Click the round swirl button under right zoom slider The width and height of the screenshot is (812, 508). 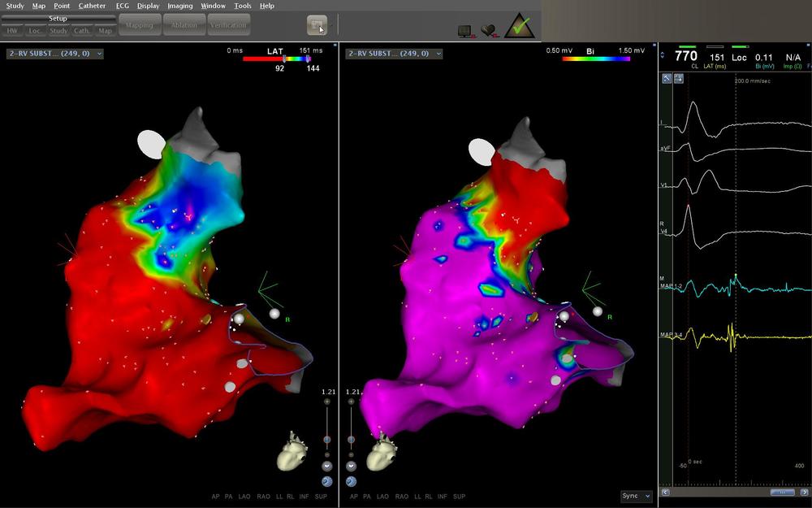351,481
